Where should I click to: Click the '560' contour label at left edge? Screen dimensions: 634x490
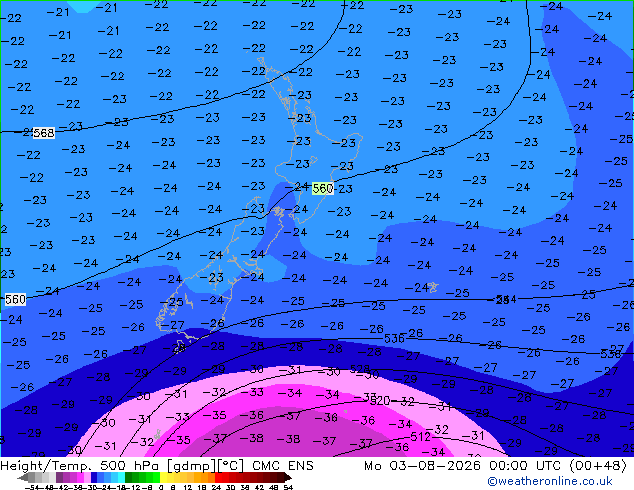tap(15, 300)
